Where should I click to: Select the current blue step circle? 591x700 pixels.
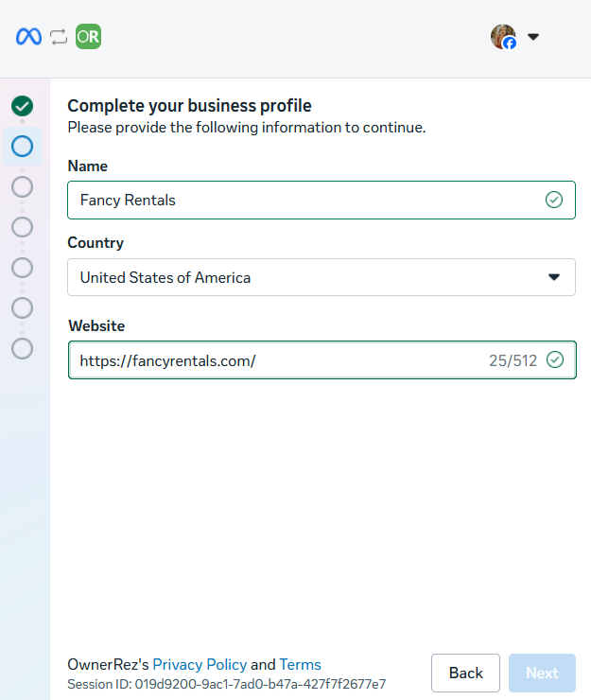pyautogui.click(x=23, y=147)
